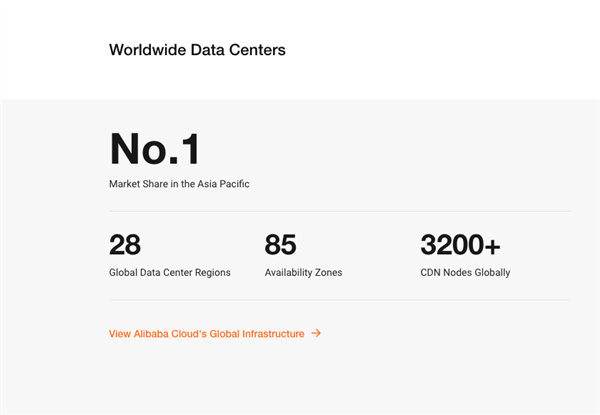Click the word Zones under 85
Image resolution: width=600 pixels, height=415 pixels.
point(328,272)
